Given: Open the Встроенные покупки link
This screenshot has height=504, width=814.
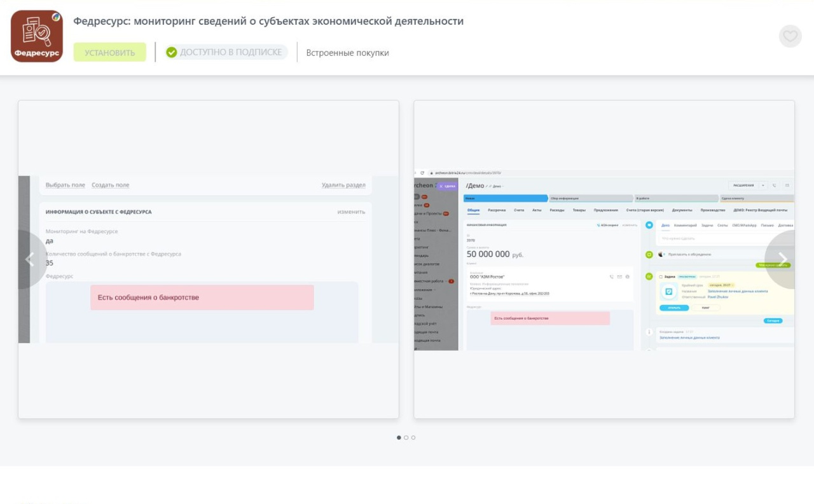Looking at the screenshot, I should coord(347,53).
